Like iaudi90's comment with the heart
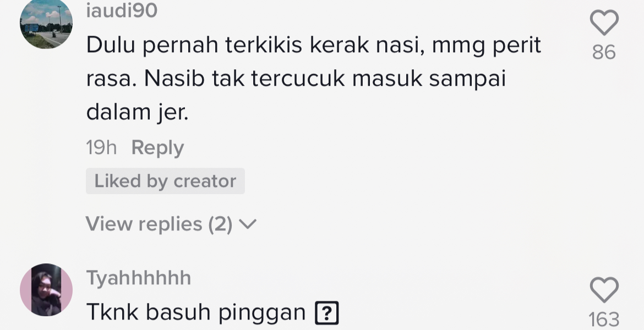This screenshot has width=644, height=330. point(604,23)
